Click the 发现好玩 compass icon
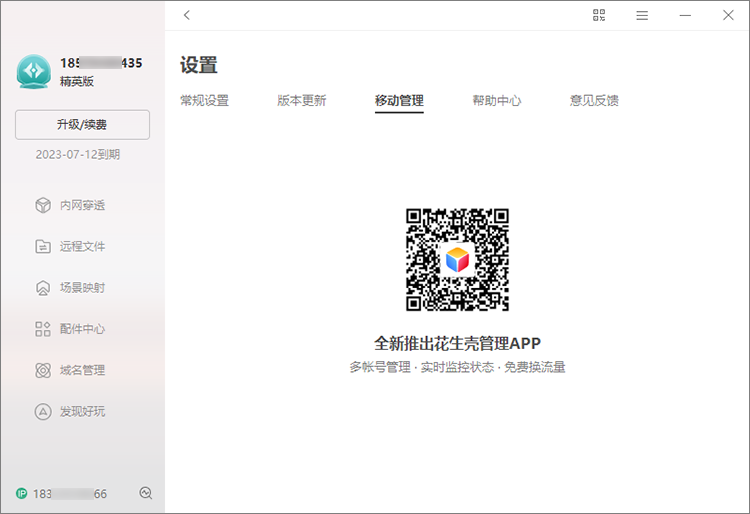Viewport: 750px width, 514px height. (x=43, y=411)
